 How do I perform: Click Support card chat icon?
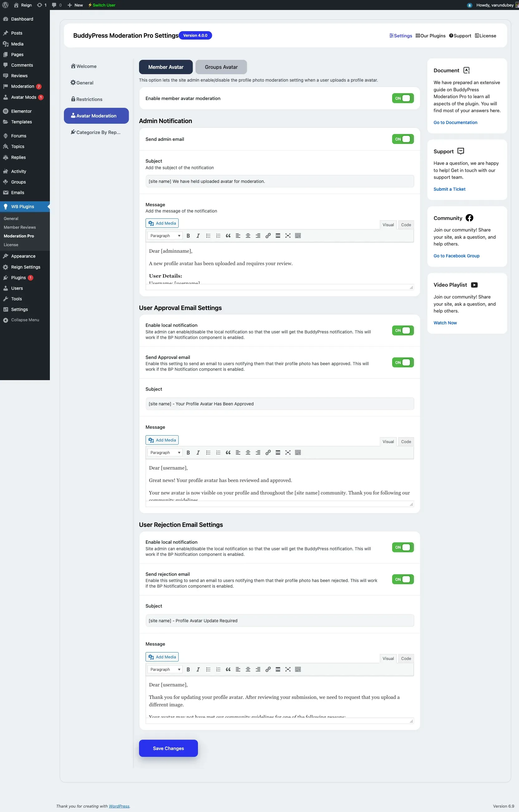click(x=461, y=151)
